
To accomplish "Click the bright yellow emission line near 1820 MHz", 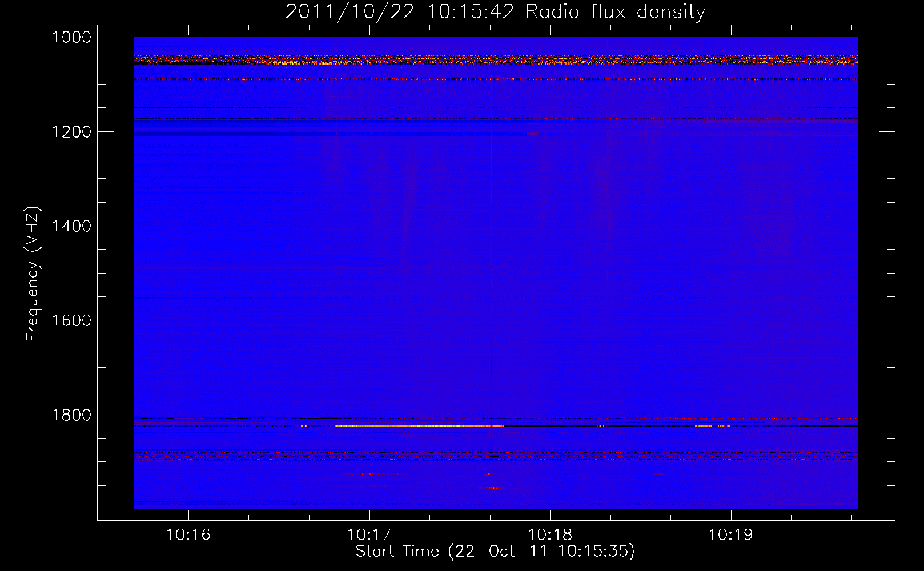I will point(419,426).
